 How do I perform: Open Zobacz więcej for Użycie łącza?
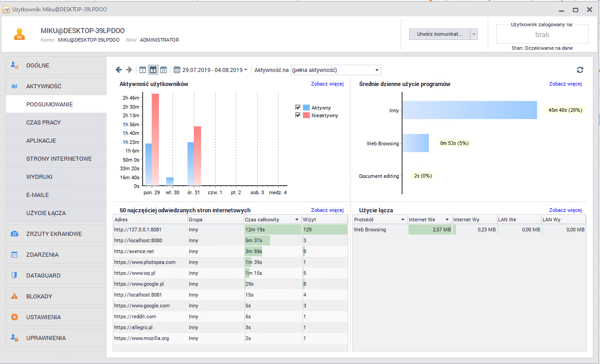click(565, 210)
